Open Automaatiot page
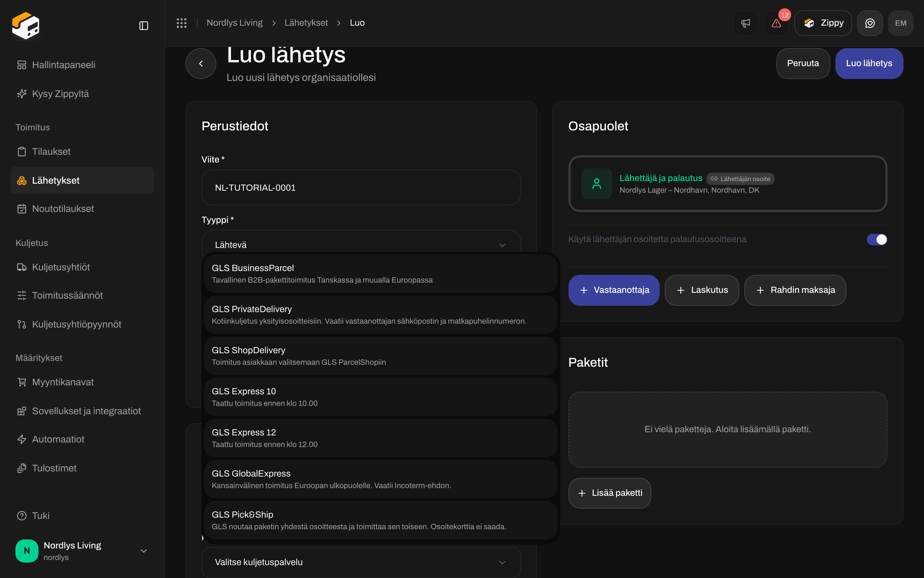Screen dimensions: 924x578 (82, 439)
